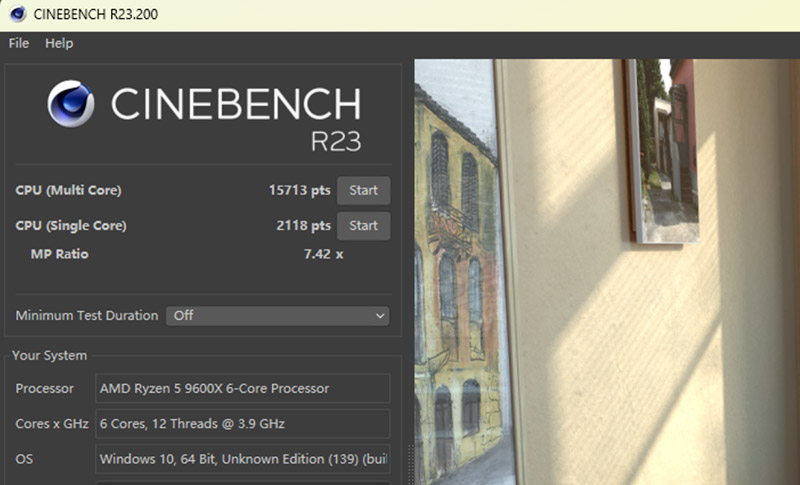Click the 7.42 x MP Ratio value
Screen dimensions: 800x485
coord(323,254)
